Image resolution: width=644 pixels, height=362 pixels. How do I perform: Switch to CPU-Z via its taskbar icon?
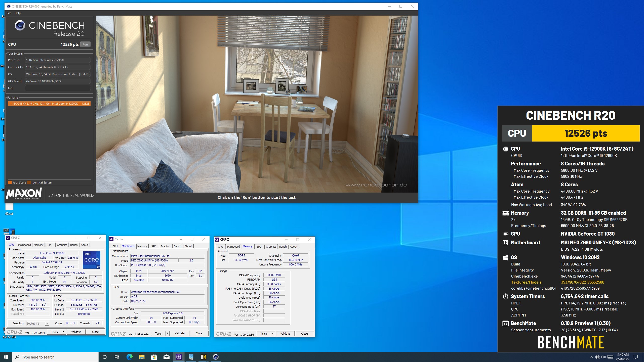pos(179,357)
